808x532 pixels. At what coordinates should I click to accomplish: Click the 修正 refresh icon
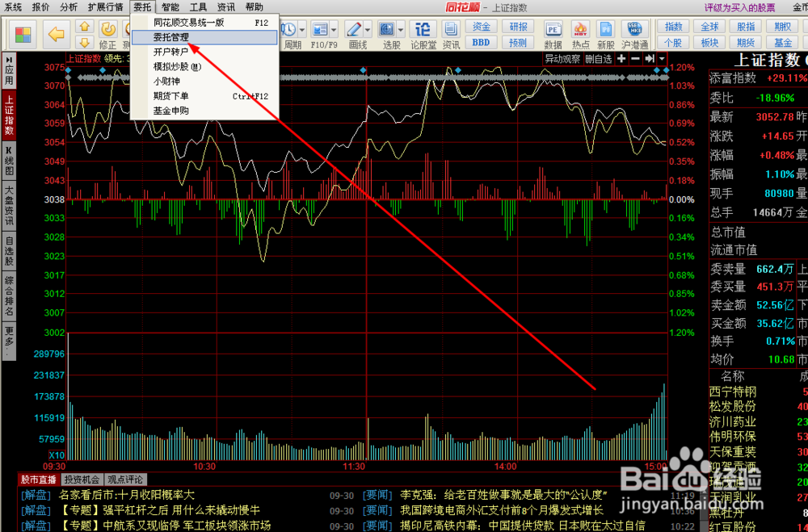click(107, 30)
